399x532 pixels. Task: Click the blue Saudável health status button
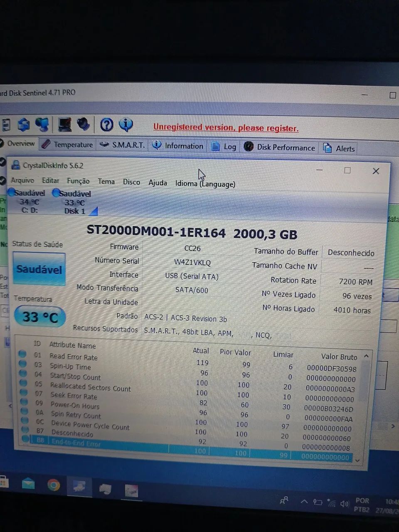pos(39,269)
